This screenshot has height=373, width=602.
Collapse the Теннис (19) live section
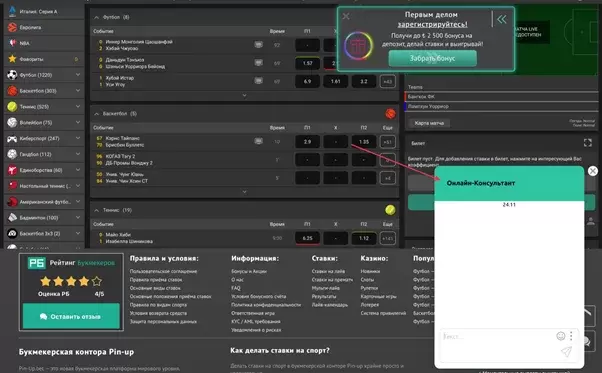96,210
